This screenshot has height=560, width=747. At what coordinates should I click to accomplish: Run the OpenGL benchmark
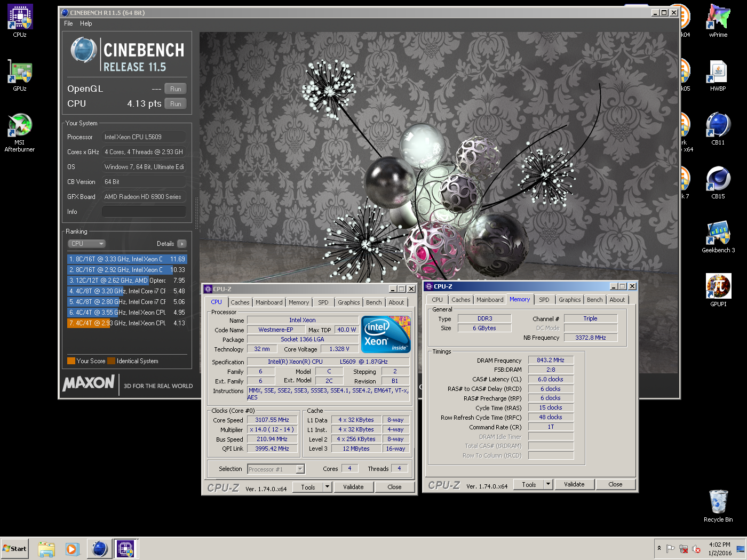[176, 89]
